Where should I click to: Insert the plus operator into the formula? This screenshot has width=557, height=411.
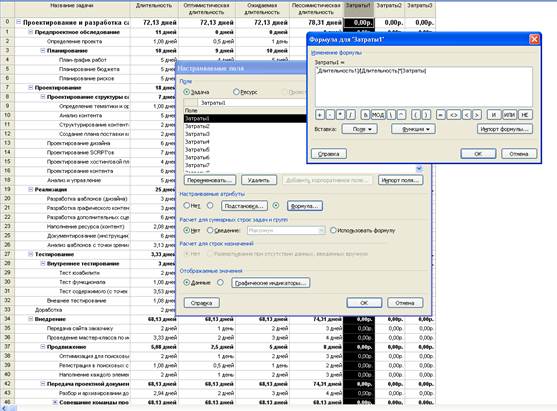pos(320,115)
